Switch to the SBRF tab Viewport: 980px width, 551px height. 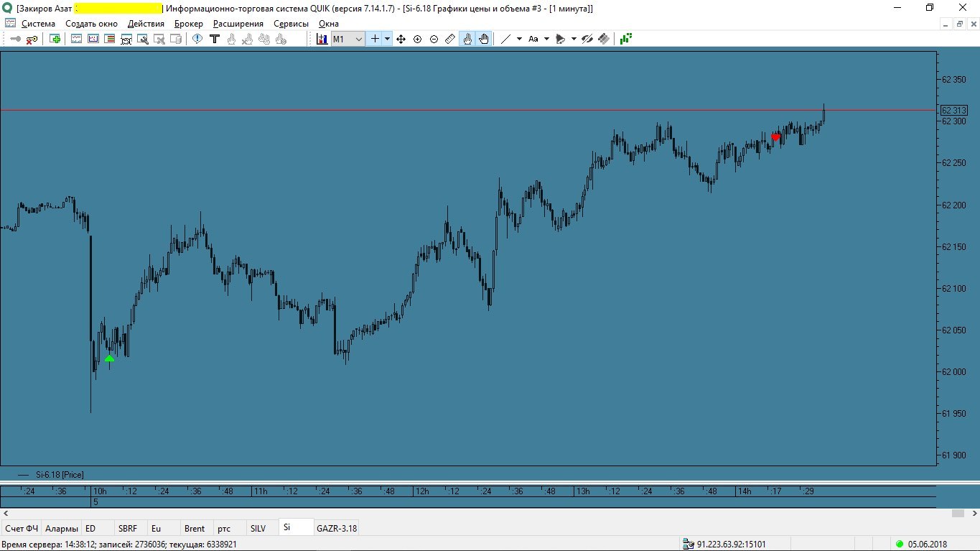coord(131,528)
